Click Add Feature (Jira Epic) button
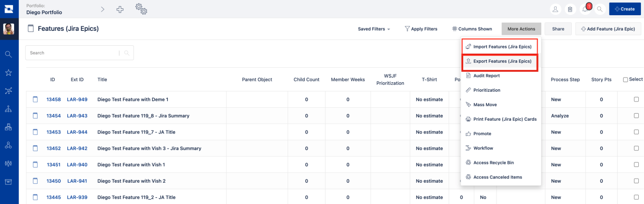 click(608, 29)
